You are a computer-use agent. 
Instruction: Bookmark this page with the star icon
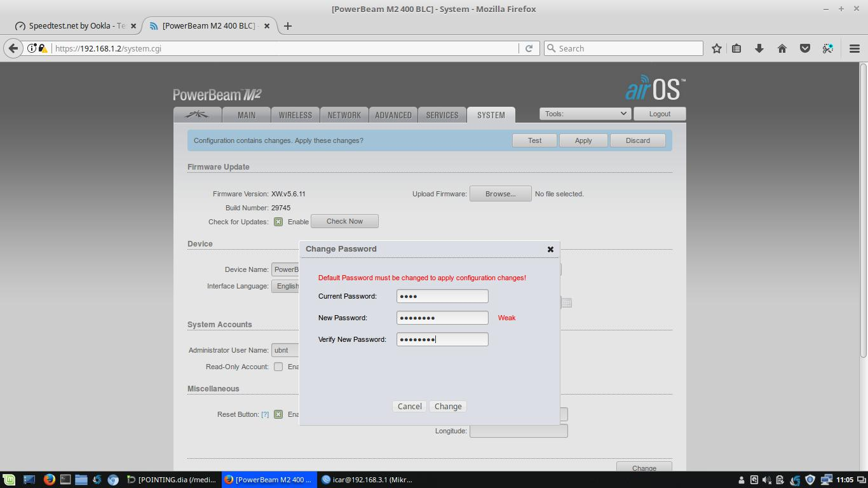717,48
